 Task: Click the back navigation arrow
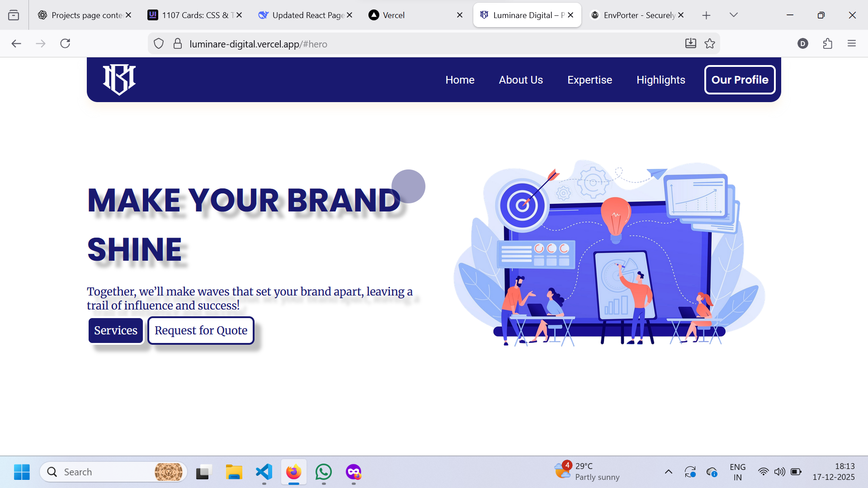click(x=16, y=43)
